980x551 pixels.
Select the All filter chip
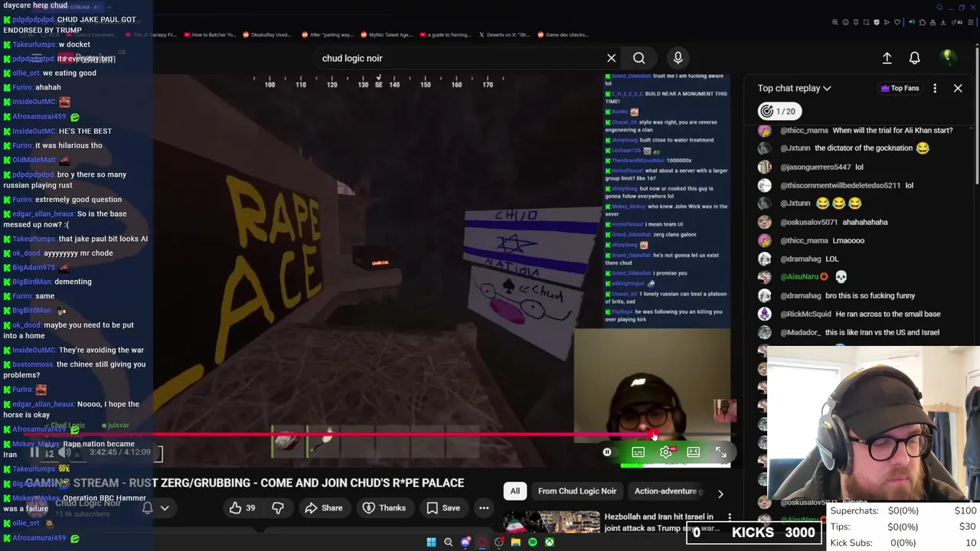click(x=515, y=491)
